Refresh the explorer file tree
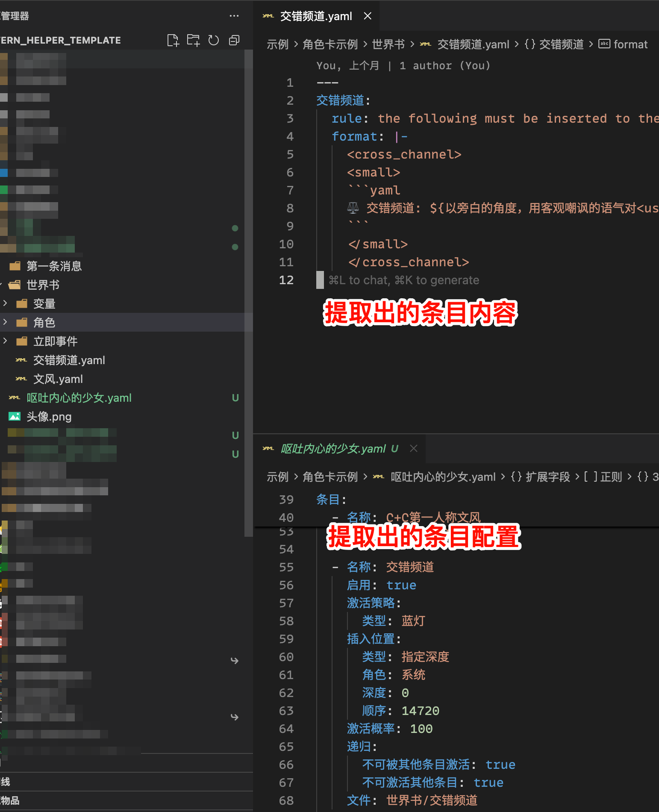659x812 pixels. pyautogui.click(x=214, y=41)
